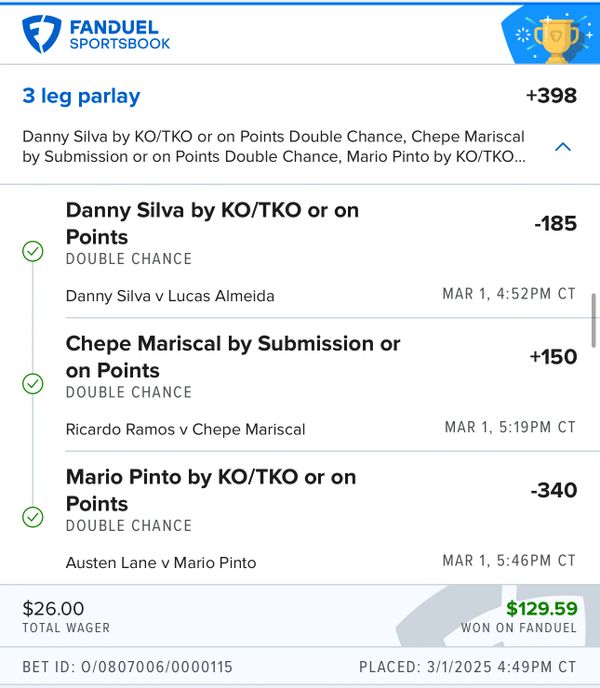The height and width of the screenshot is (688, 600).
Task: Click the -185 odds value
Action: [555, 224]
